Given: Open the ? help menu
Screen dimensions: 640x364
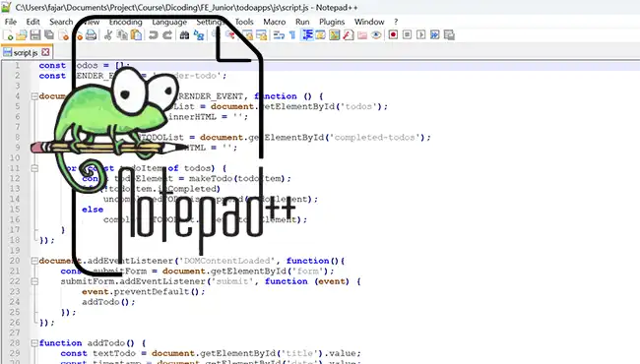Looking at the screenshot, I should click(x=396, y=22).
